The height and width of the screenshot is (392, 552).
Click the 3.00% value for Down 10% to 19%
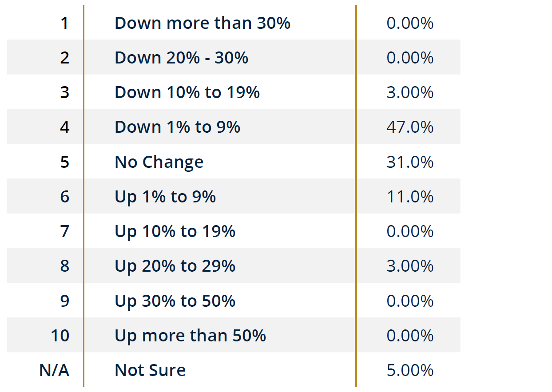click(x=410, y=92)
